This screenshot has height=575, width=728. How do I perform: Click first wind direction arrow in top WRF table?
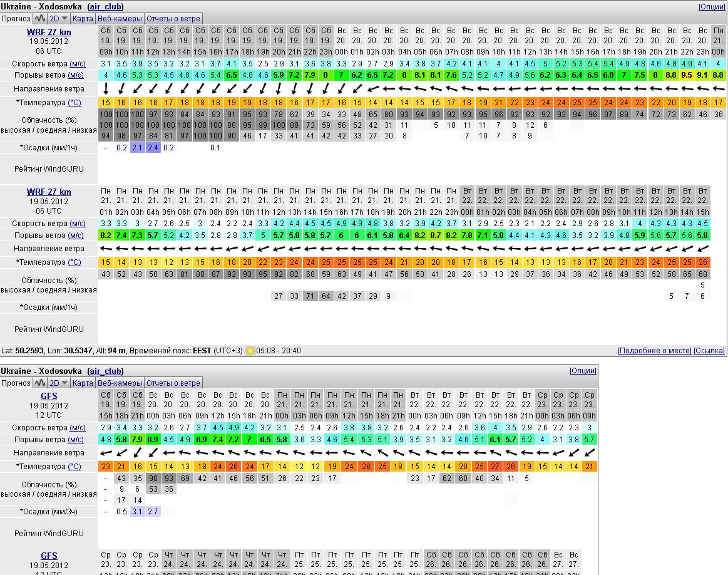pos(106,89)
